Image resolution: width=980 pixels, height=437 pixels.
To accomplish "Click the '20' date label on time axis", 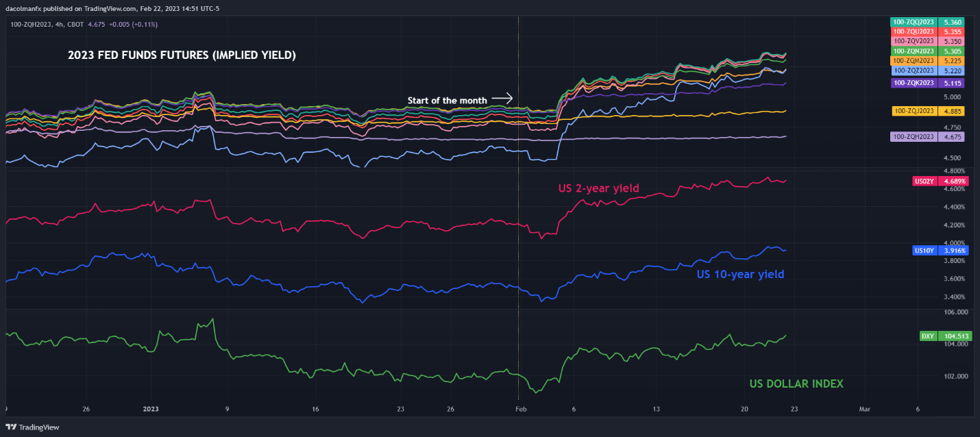I will [x=744, y=409].
